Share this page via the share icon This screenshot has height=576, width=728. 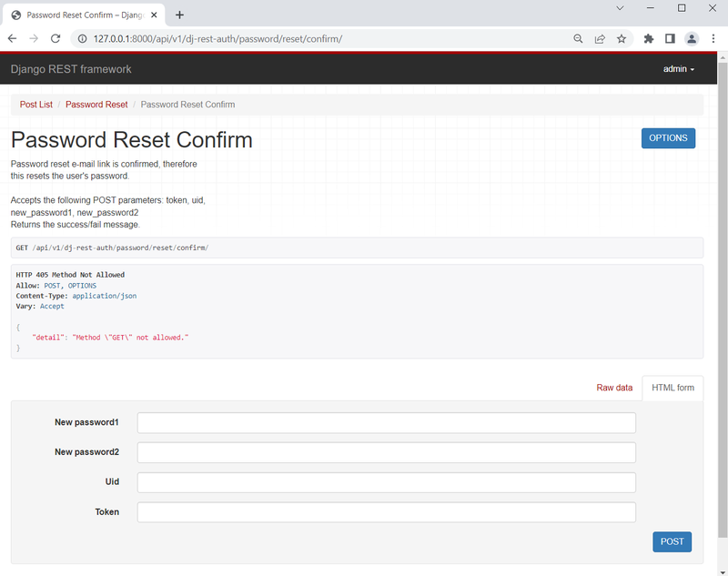click(600, 39)
